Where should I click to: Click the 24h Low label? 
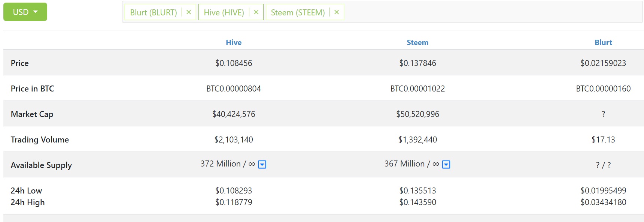(26, 190)
